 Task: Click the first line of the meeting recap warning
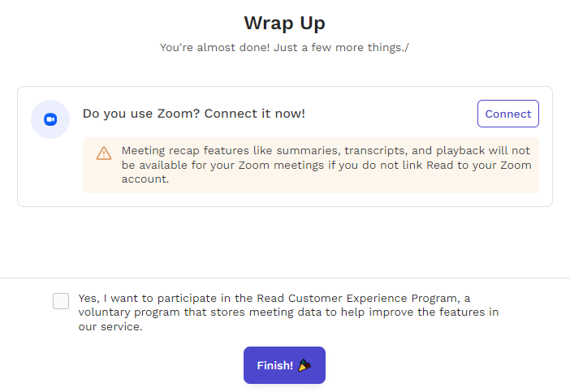[326, 150]
